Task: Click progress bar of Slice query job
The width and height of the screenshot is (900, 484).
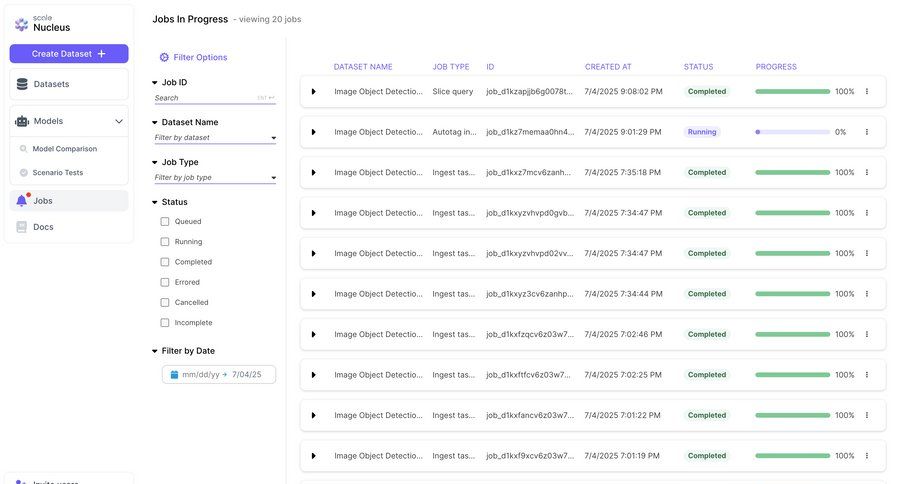Action: pyautogui.click(x=793, y=91)
